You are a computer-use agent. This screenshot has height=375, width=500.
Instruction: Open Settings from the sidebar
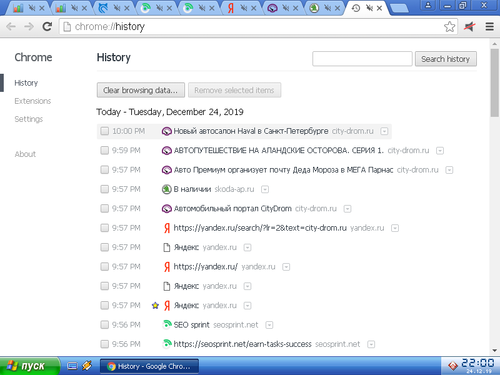pos(29,119)
